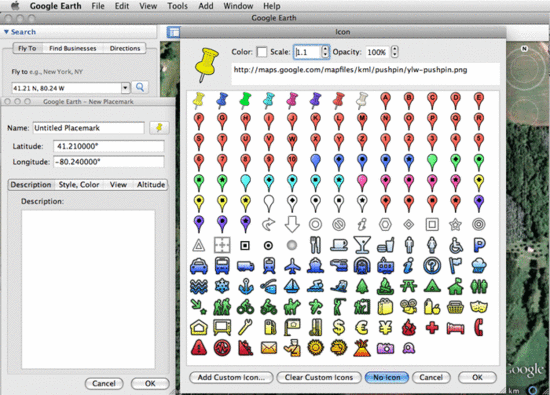The height and width of the screenshot is (395, 550).
Task: Open the icon Color swatch
Action: coord(262,52)
